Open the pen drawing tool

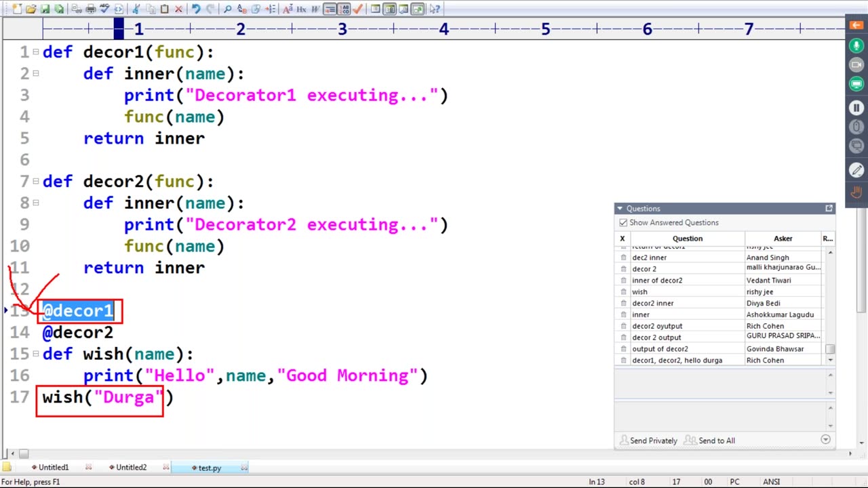(x=856, y=171)
